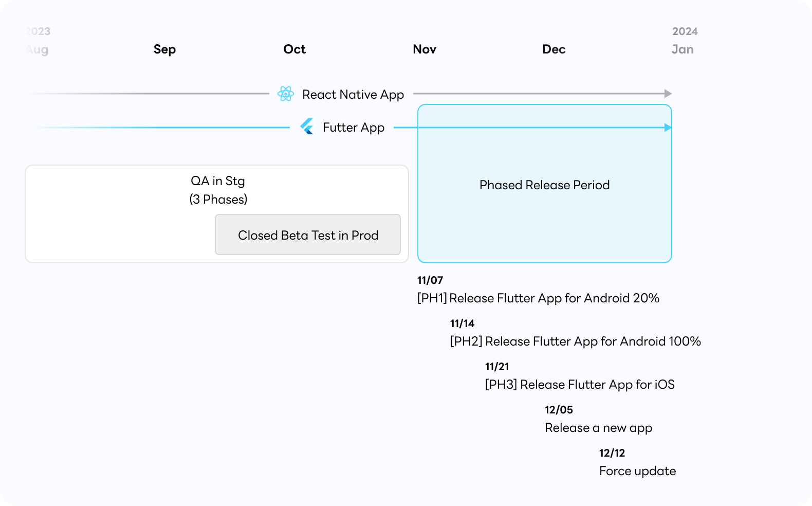The height and width of the screenshot is (506, 812).
Task: Select the React Native App label
Action: coord(353,95)
